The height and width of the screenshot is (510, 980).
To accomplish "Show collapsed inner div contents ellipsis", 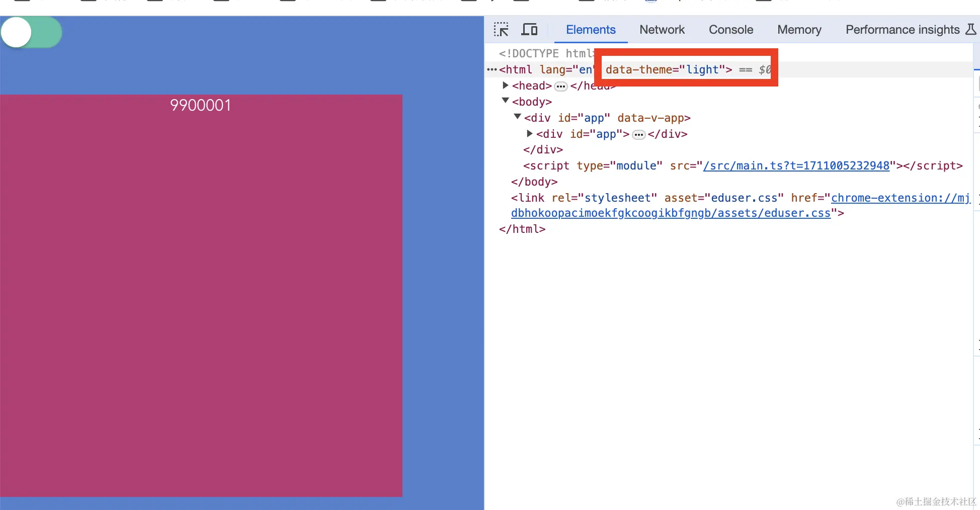I will tap(638, 135).
